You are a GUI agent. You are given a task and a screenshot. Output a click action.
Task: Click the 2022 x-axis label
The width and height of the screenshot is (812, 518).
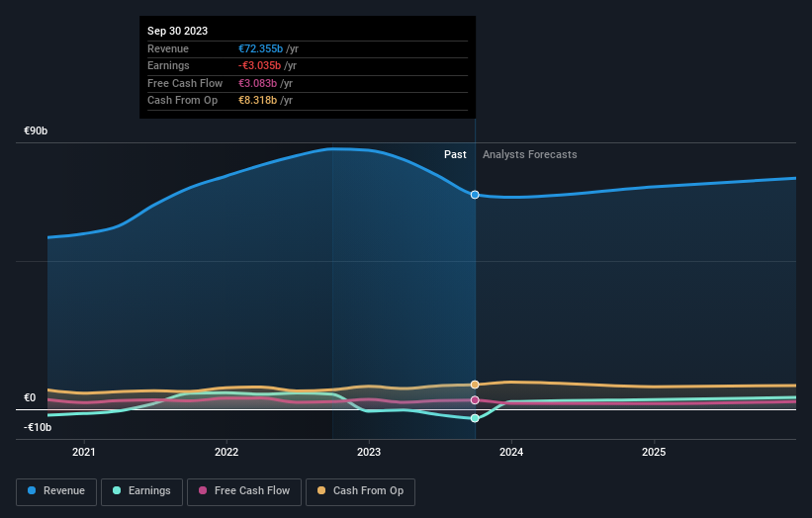pyautogui.click(x=226, y=452)
